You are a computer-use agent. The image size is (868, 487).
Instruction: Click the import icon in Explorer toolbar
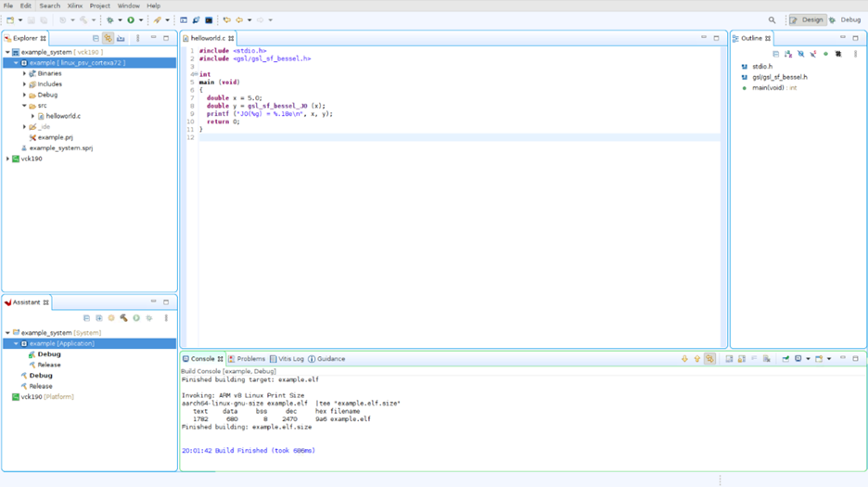pos(121,38)
